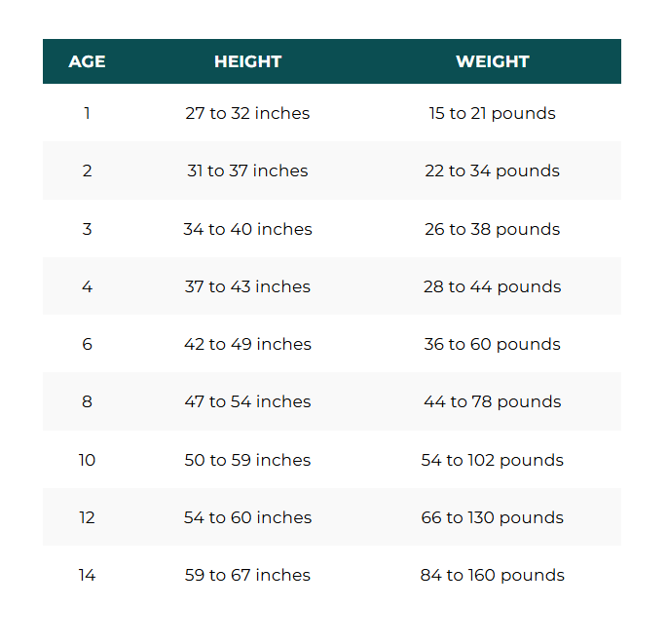
Task: Click the 31 to 37 inches cell
Action: (x=247, y=170)
